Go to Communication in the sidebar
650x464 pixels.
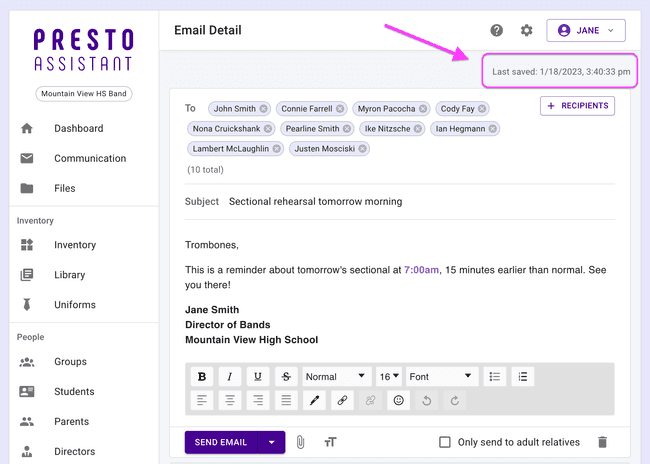coord(90,158)
